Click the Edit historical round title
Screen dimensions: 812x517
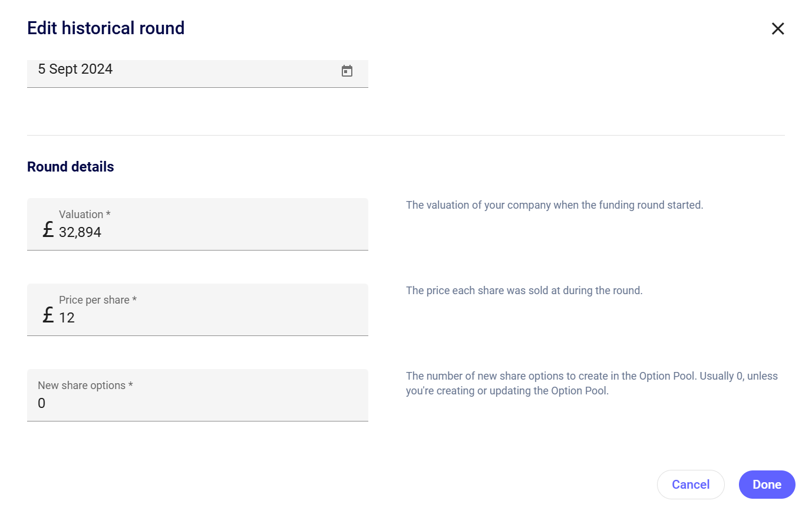(x=106, y=28)
